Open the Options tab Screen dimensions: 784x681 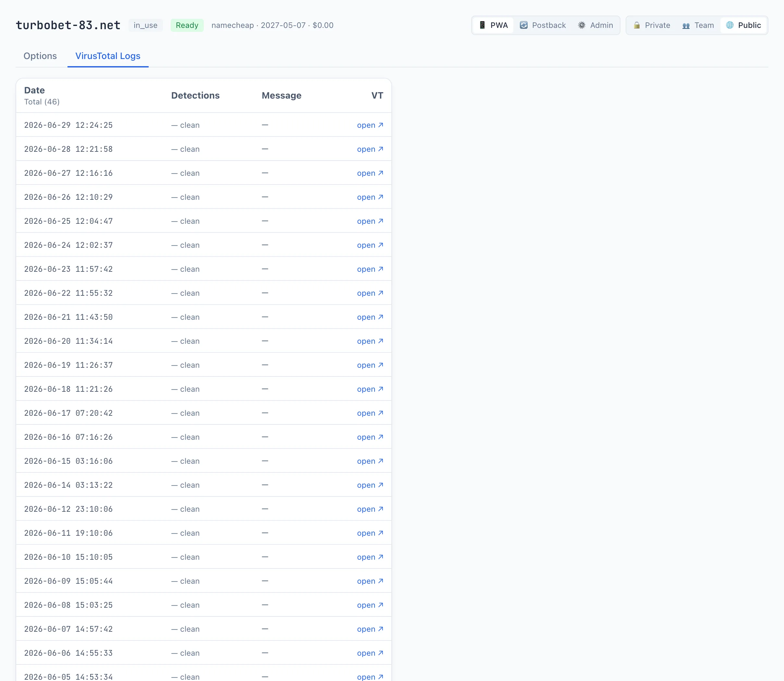pyautogui.click(x=40, y=56)
